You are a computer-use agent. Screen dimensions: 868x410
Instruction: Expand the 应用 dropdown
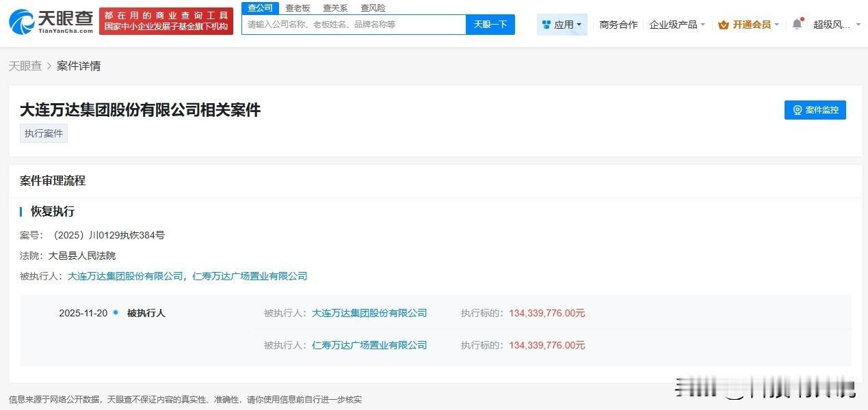[x=562, y=25]
